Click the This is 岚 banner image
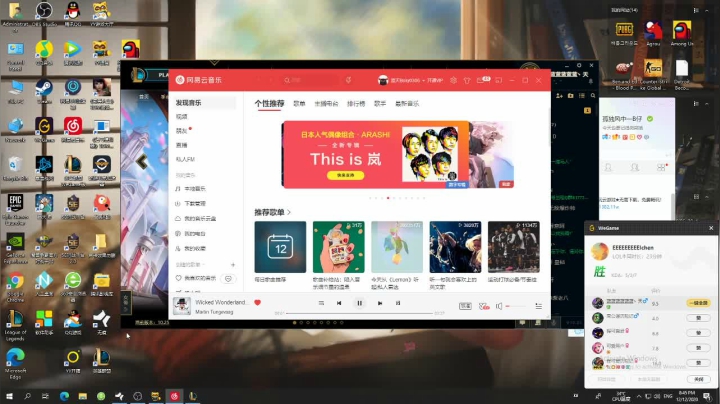The width and height of the screenshot is (720, 404). [x=376, y=155]
